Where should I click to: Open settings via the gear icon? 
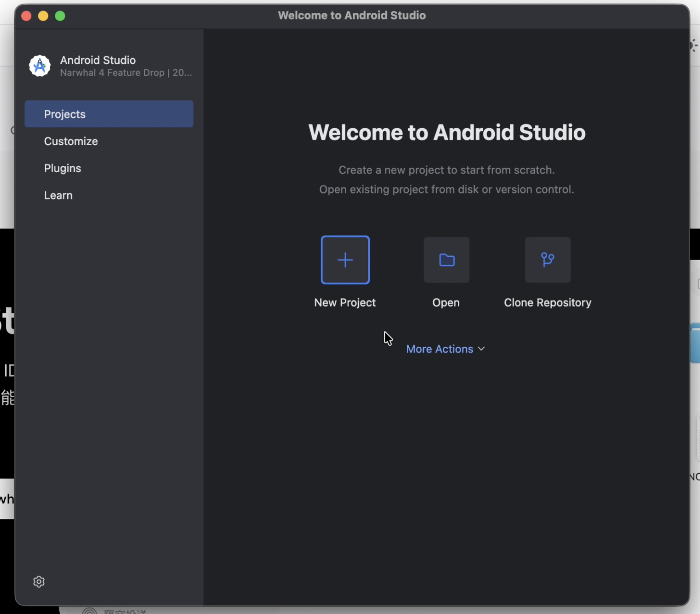[39, 581]
